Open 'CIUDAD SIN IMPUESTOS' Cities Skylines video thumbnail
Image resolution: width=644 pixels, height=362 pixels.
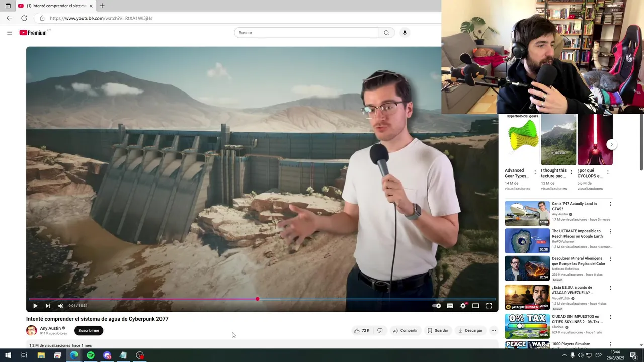pos(527,326)
